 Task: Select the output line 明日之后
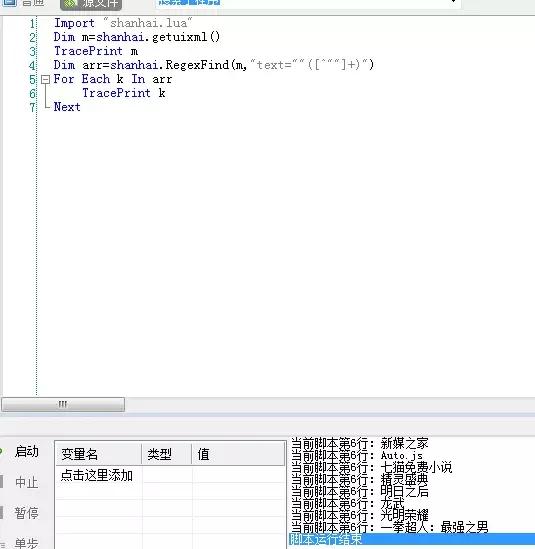[x=360, y=491]
